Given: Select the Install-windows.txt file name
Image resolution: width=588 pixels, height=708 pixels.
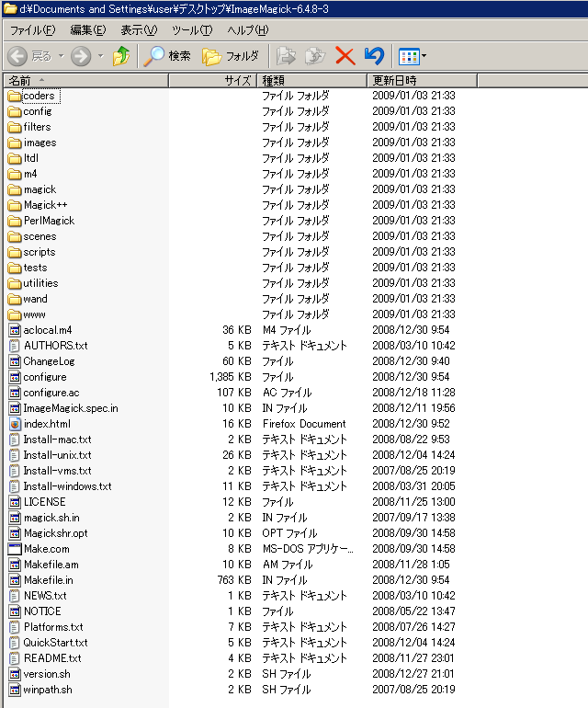Looking at the screenshot, I should click(67, 486).
